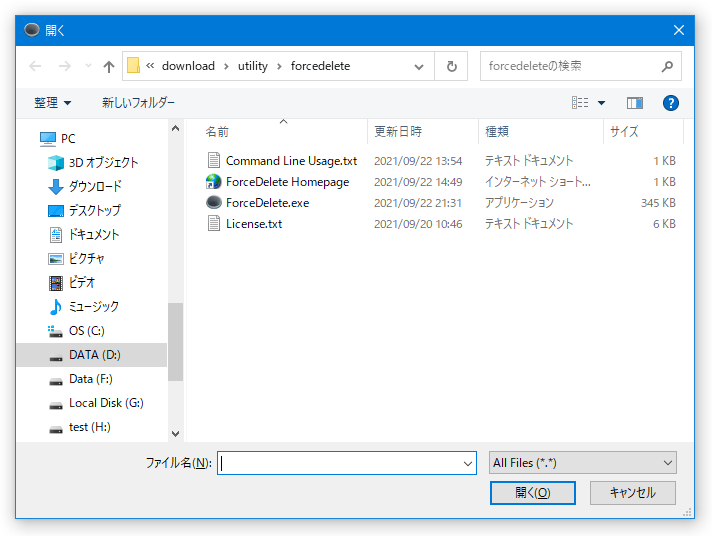Open recent locations dropdown arrow
712x536 pixels.
point(88,66)
